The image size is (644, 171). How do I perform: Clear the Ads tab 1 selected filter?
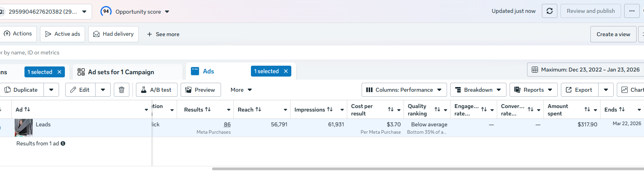pyautogui.click(x=286, y=71)
